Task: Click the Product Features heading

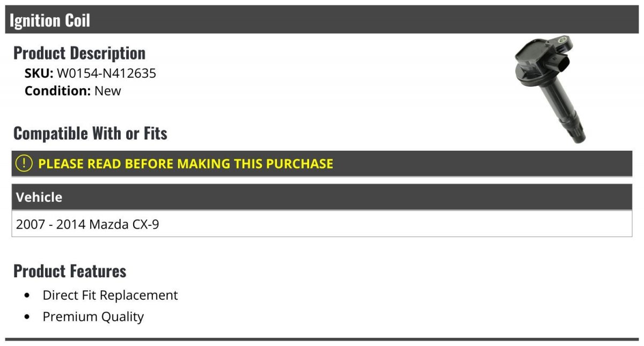Action: pos(70,271)
